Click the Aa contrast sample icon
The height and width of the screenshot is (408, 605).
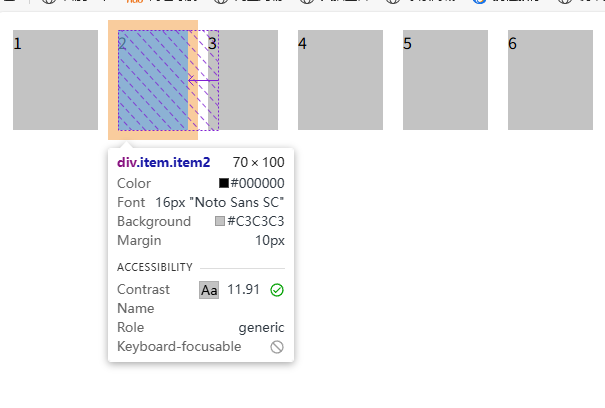(x=209, y=290)
